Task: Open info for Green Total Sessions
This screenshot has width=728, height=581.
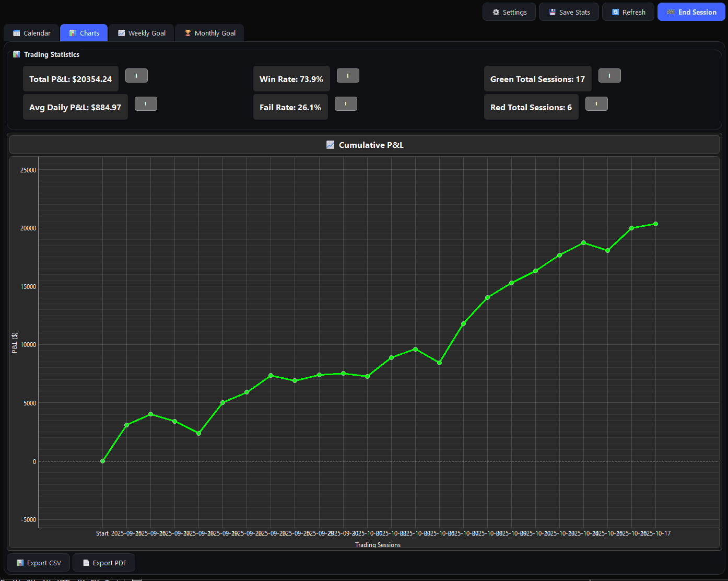Action: [x=609, y=76]
